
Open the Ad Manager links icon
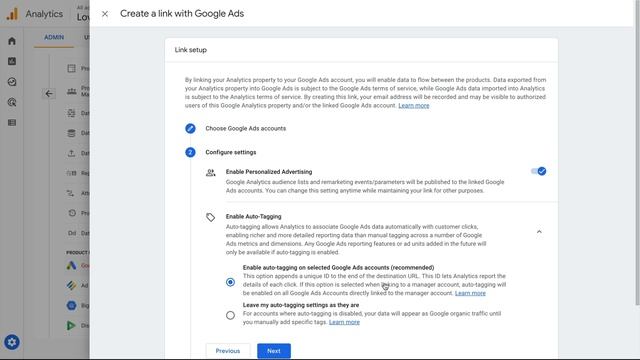point(71,285)
